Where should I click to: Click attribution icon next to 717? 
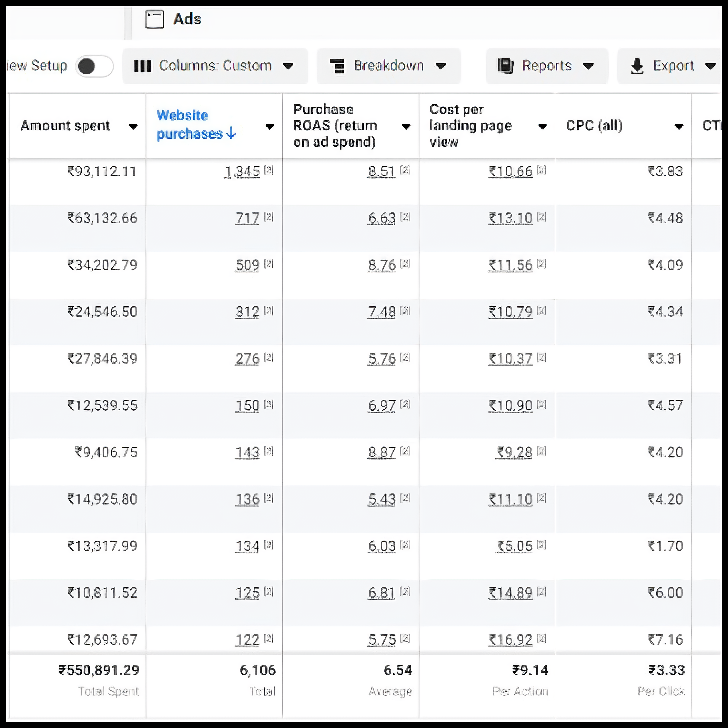pyautogui.click(x=269, y=217)
